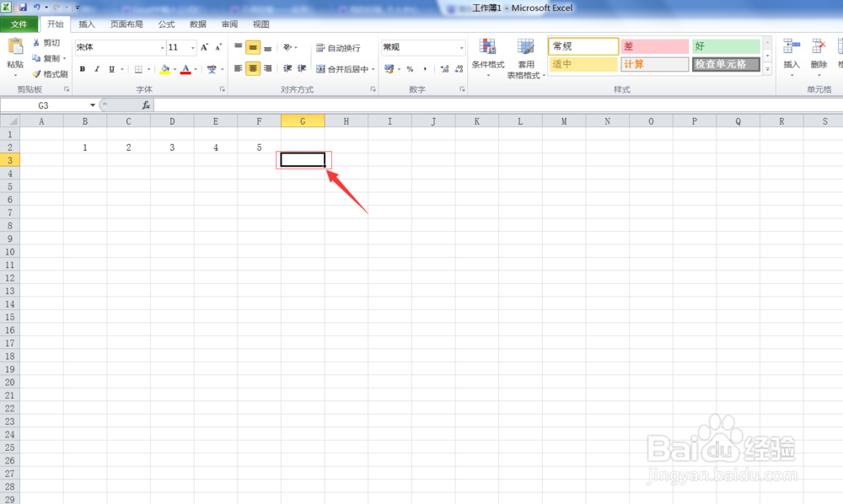Viewport: 843px width, 504px height.
Task: Increase font size with large A icon
Action: [204, 47]
